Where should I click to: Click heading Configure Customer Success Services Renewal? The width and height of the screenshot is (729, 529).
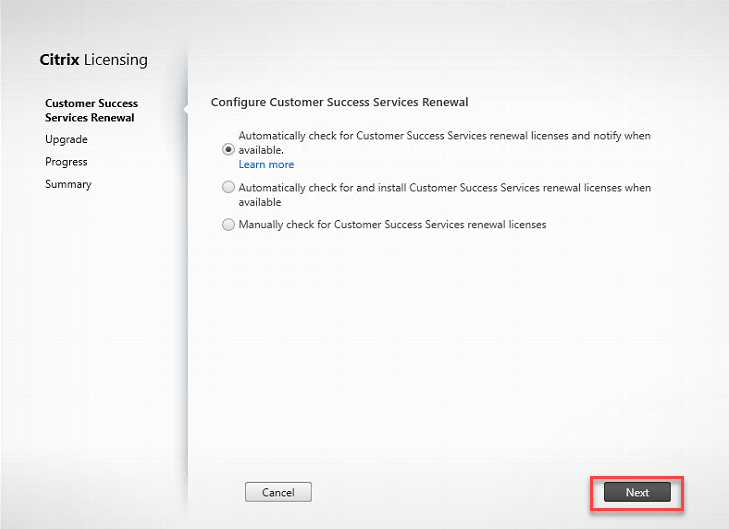(x=339, y=102)
